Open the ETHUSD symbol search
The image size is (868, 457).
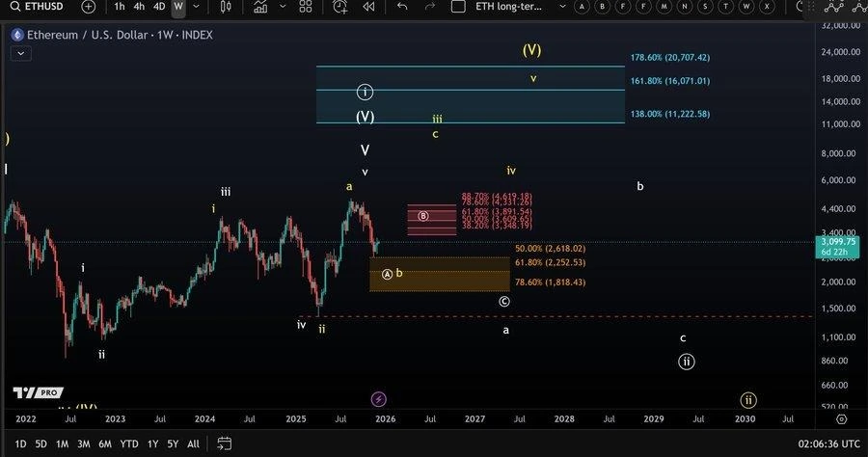(x=37, y=7)
